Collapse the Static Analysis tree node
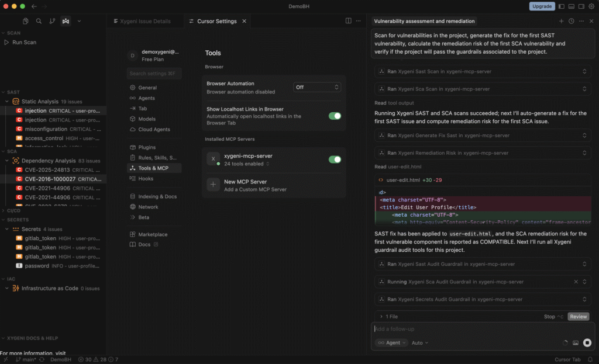 point(7,102)
